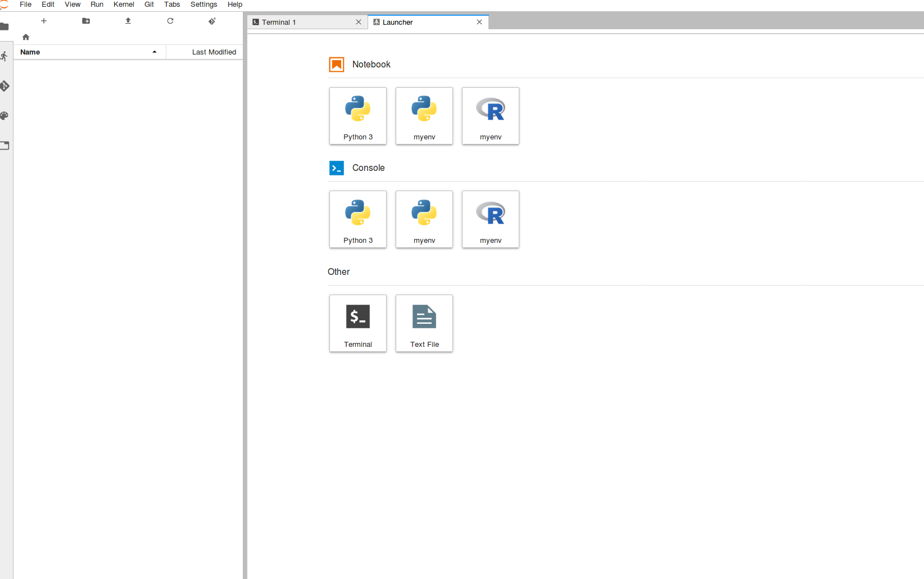Close the Launcher tab

[479, 22]
